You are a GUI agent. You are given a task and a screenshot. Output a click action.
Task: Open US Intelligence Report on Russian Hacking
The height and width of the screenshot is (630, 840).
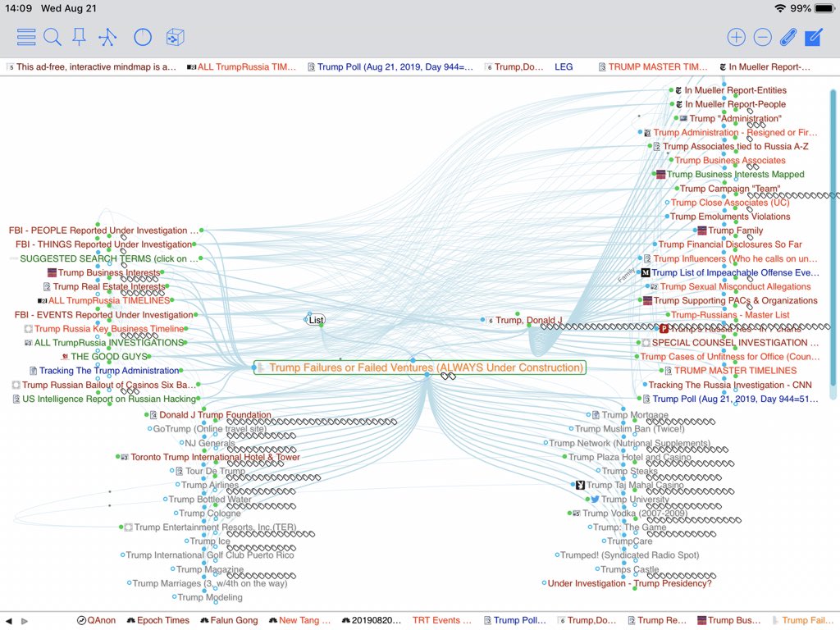tap(104, 399)
